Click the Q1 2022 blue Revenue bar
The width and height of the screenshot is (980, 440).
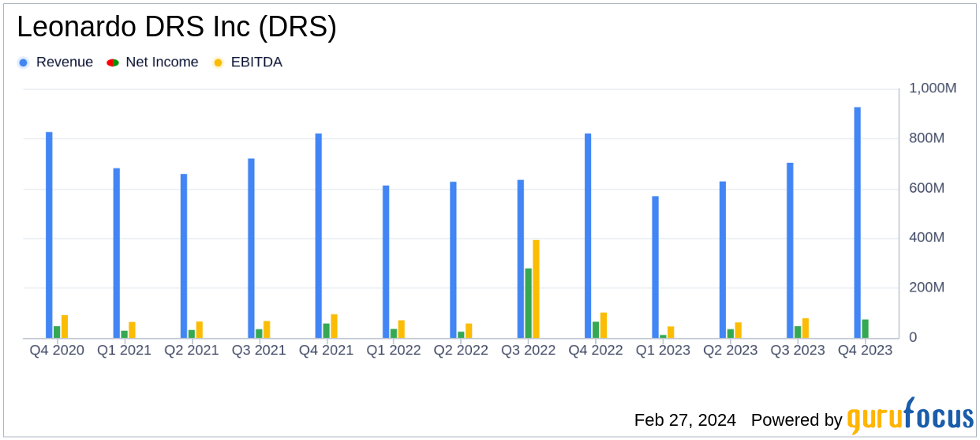click(386, 261)
